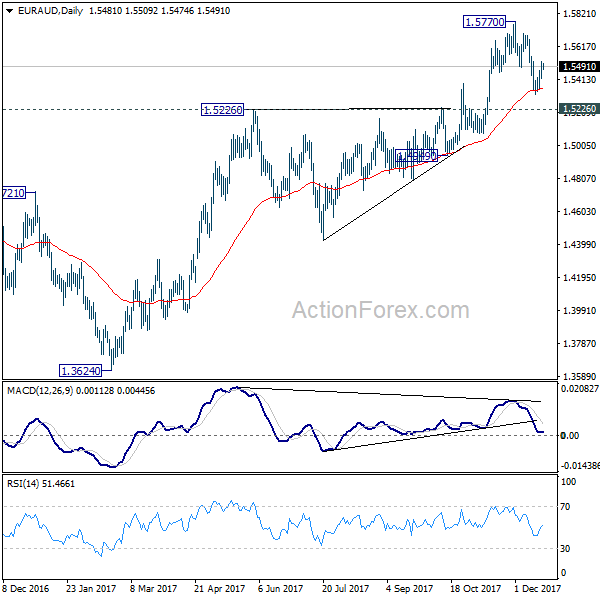Select the 1.52260 resistance price label
600x600 pixels.
click(222, 110)
